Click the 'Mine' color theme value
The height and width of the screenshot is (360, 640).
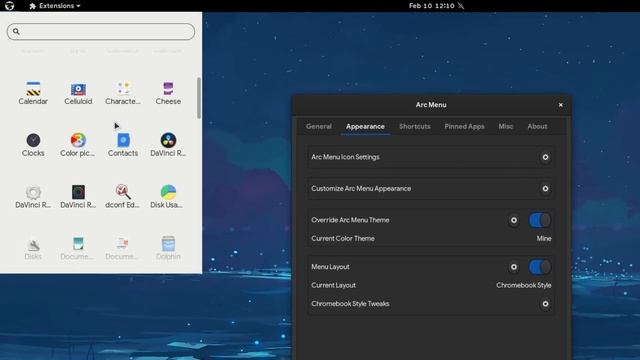(544, 239)
